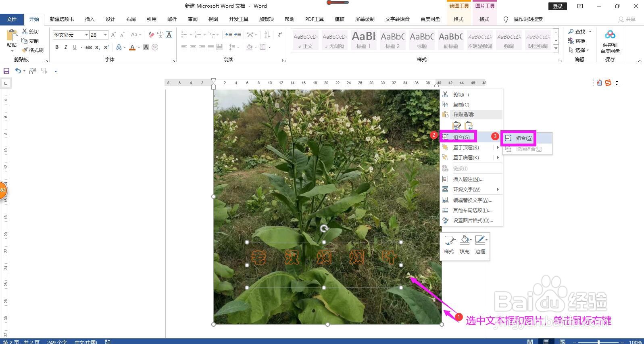Click the Cut (剪切) scissors button
644x344 pixels.
coord(30,31)
